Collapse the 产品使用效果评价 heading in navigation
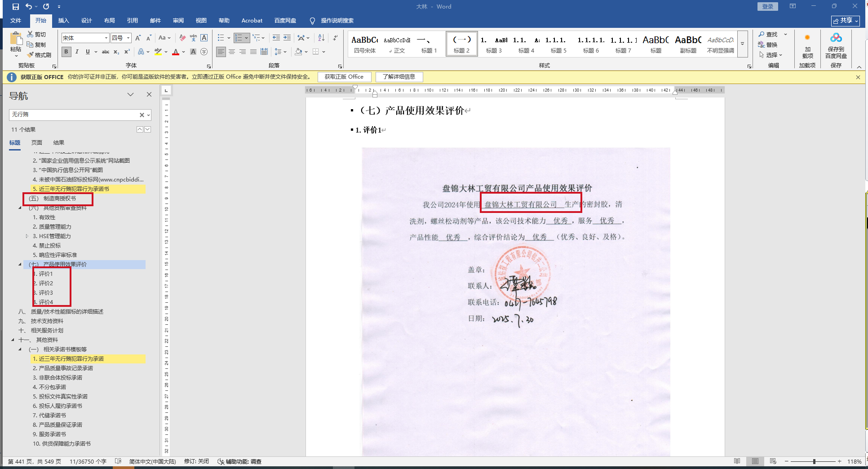Screen dimensions: 868x469 (x=20, y=264)
